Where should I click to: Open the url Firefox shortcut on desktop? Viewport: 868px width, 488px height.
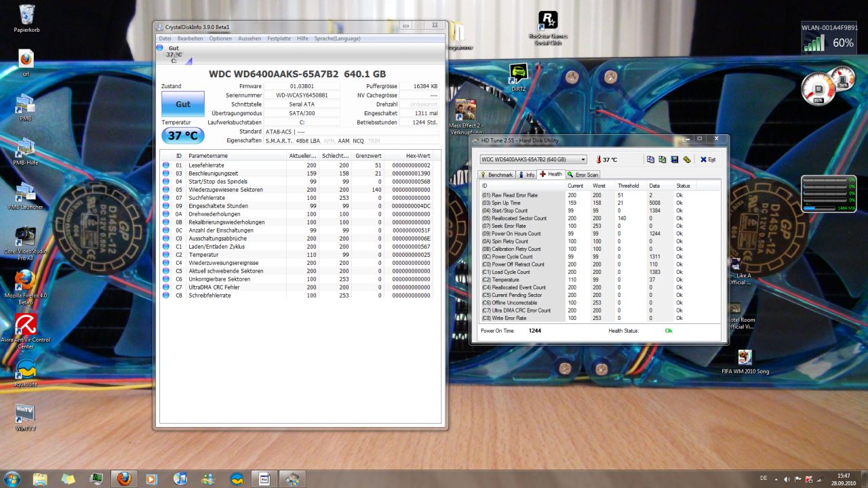[26, 63]
